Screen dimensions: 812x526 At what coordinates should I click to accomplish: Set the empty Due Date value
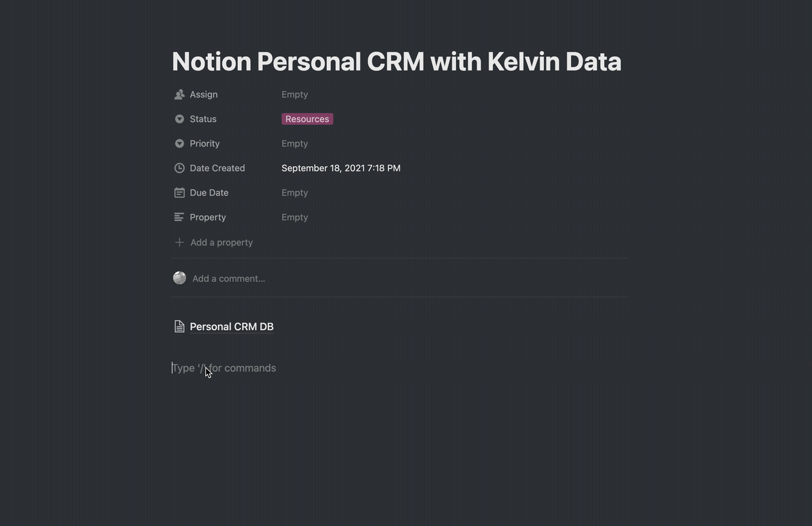pyautogui.click(x=295, y=193)
